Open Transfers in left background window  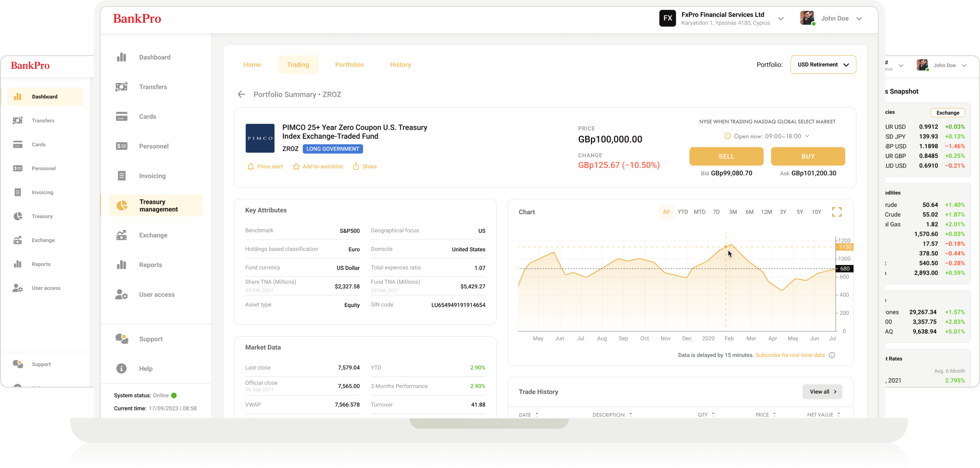[x=43, y=121]
